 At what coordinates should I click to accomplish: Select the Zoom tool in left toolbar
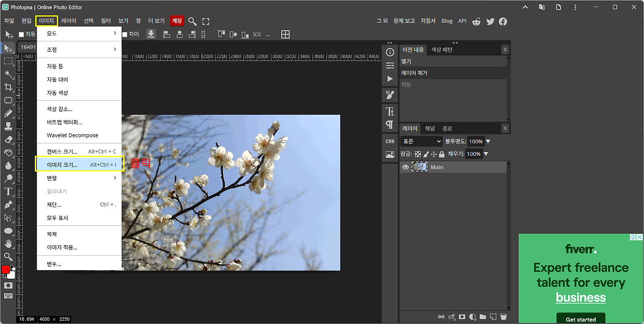(9, 257)
